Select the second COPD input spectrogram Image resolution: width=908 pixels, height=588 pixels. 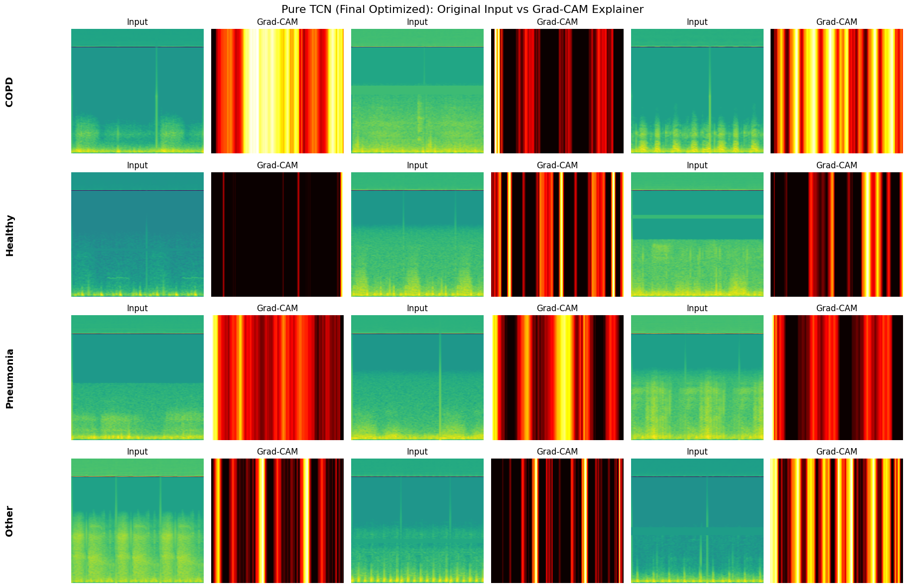(417, 90)
